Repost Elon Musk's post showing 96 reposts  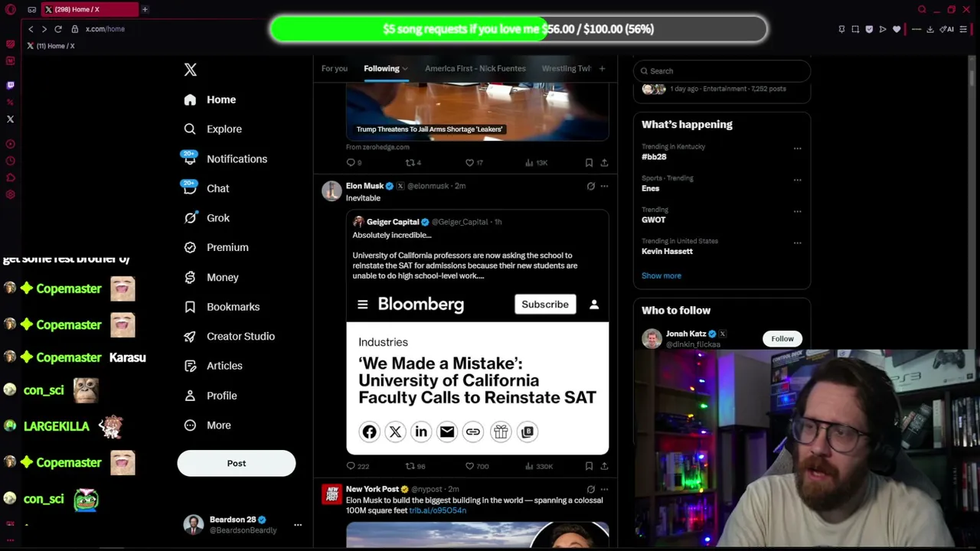coord(415,466)
